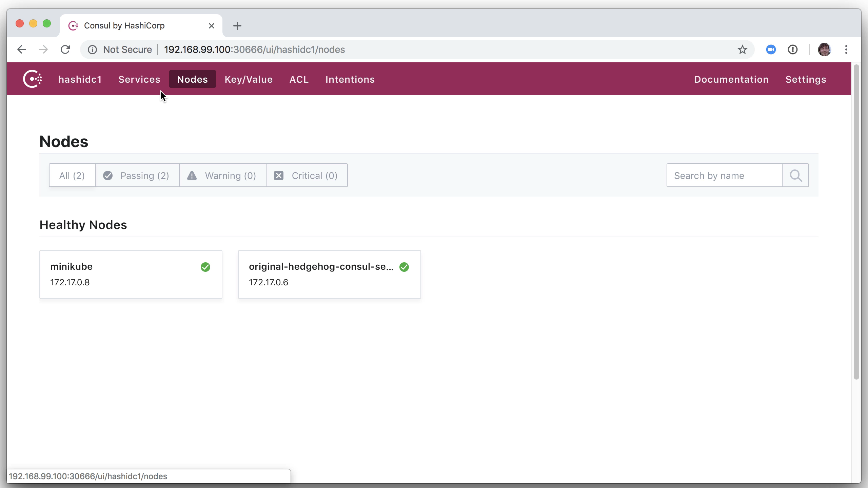Open the original-hedgehog-consul-se... node card
This screenshot has width=868, height=488.
329,274
